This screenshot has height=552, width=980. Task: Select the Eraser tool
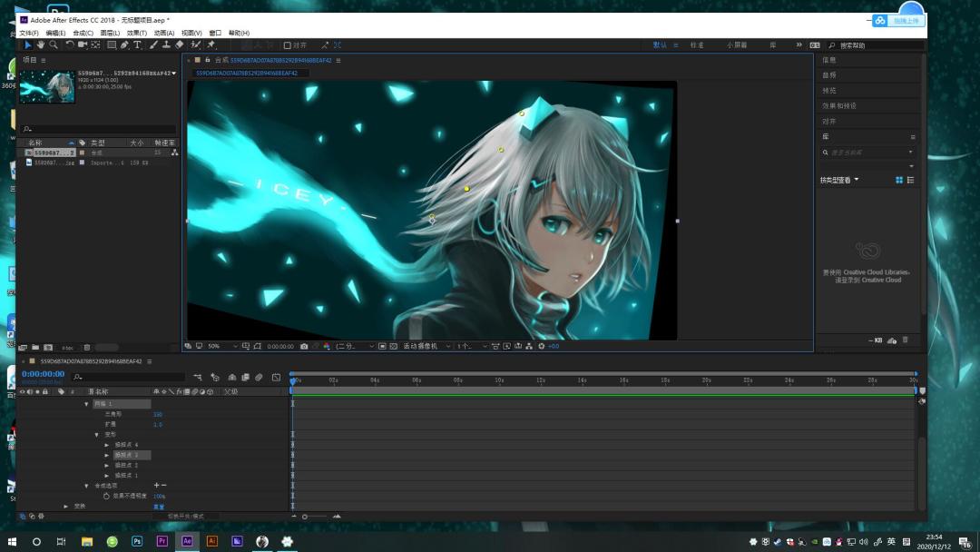coord(180,45)
